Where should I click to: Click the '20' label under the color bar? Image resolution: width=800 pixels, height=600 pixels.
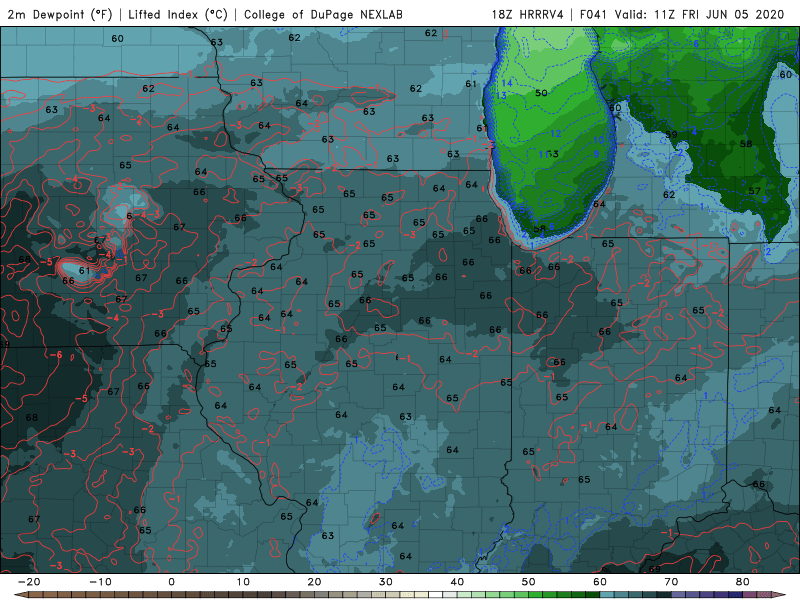(314, 582)
